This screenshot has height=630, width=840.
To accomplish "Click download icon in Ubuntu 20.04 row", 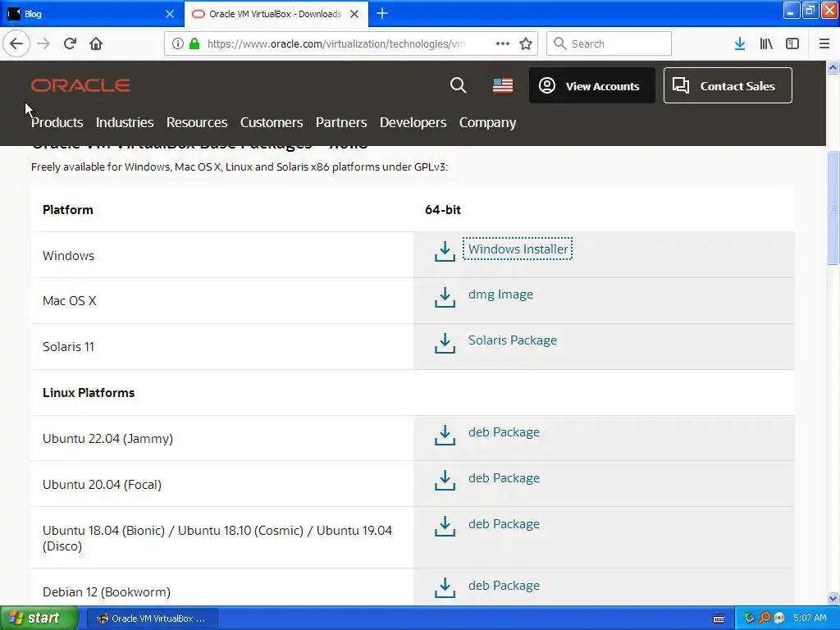I will (x=445, y=480).
